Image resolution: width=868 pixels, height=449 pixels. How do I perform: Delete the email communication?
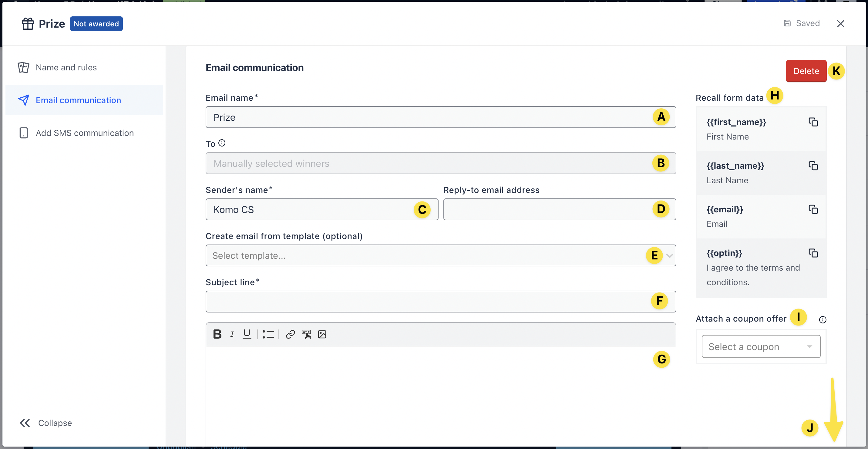pyautogui.click(x=806, y=71)
